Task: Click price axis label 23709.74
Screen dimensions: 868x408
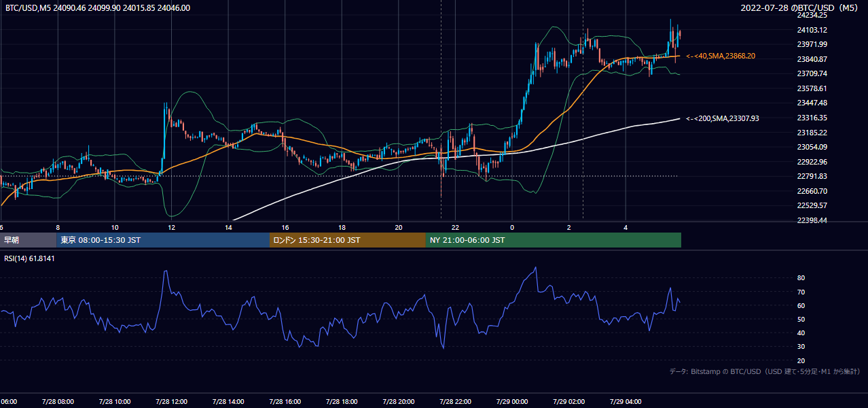Action: click(812, 73)
